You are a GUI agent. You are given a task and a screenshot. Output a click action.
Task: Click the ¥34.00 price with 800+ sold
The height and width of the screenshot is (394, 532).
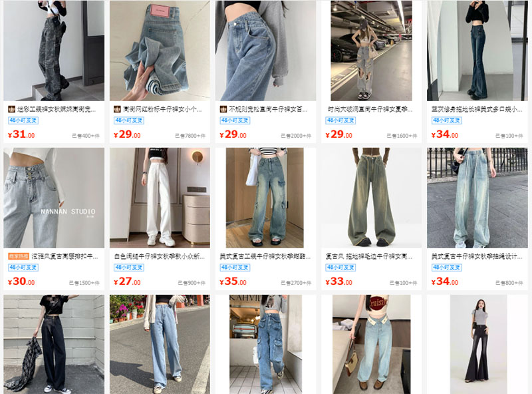tap(444, 282)
